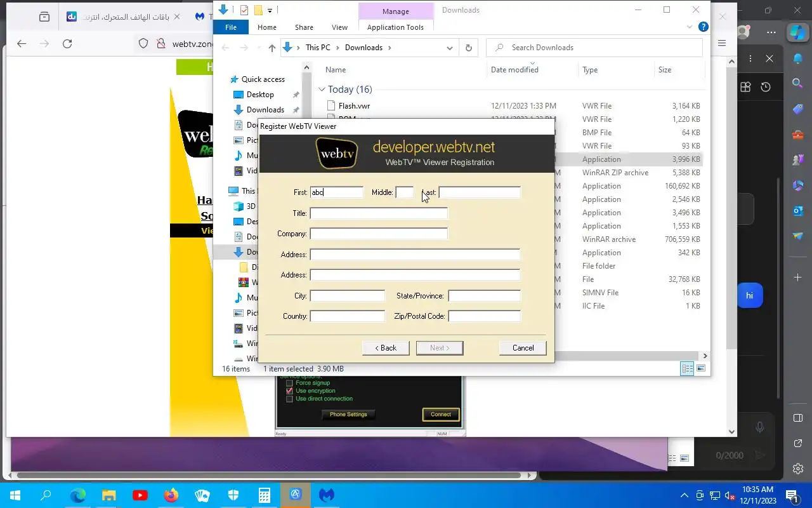Click the Search Downloads box
Image resolution: width=812 pixels, height=508 pixels.
594,48
